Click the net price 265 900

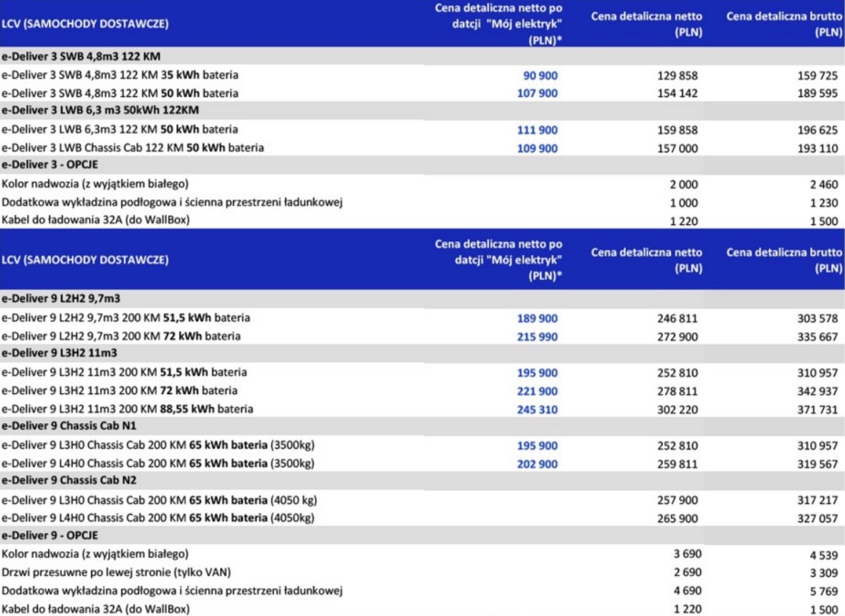click(677, 518)
